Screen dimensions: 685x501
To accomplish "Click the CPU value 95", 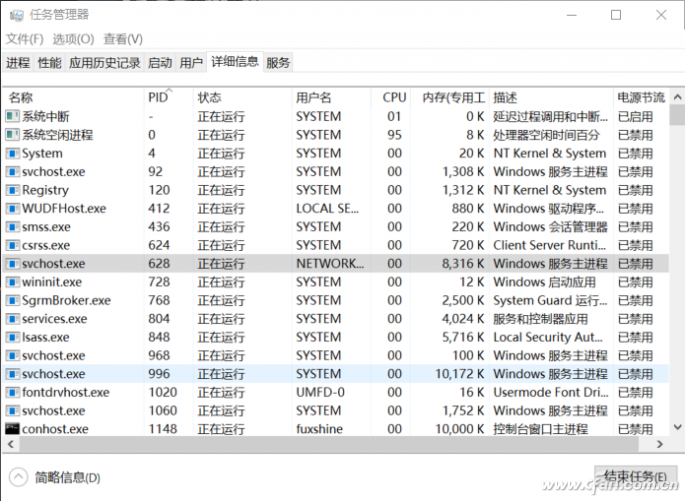I will [394, 135].
